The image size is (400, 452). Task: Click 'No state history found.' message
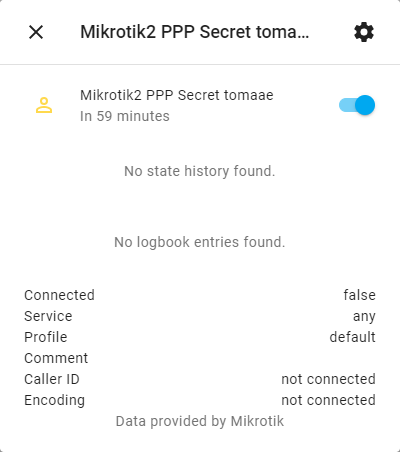[200, 171]
